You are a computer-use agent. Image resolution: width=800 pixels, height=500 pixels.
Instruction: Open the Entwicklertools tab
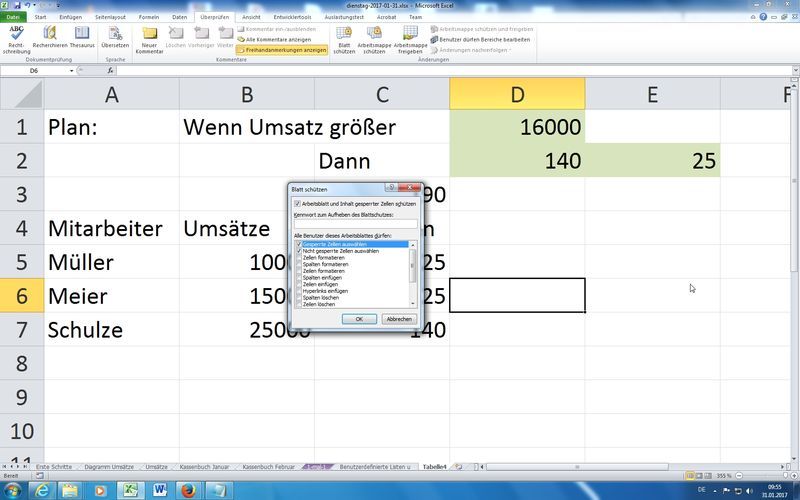292,17
